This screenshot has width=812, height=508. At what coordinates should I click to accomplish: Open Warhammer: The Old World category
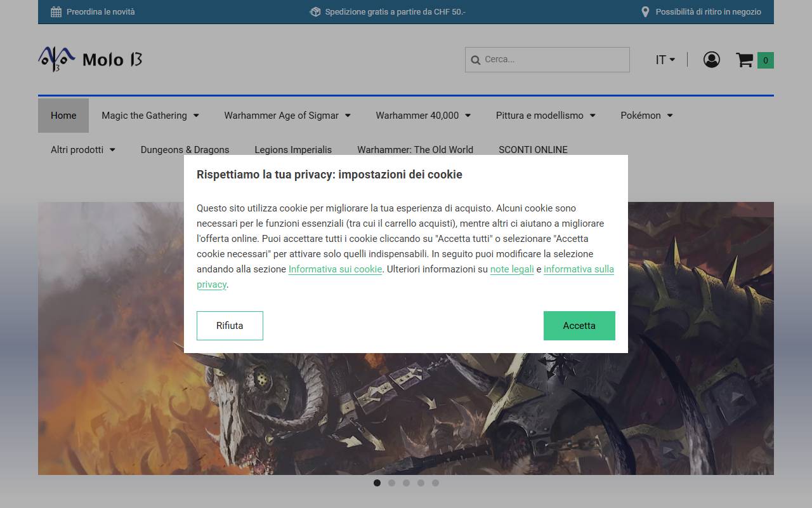(415, 150)
